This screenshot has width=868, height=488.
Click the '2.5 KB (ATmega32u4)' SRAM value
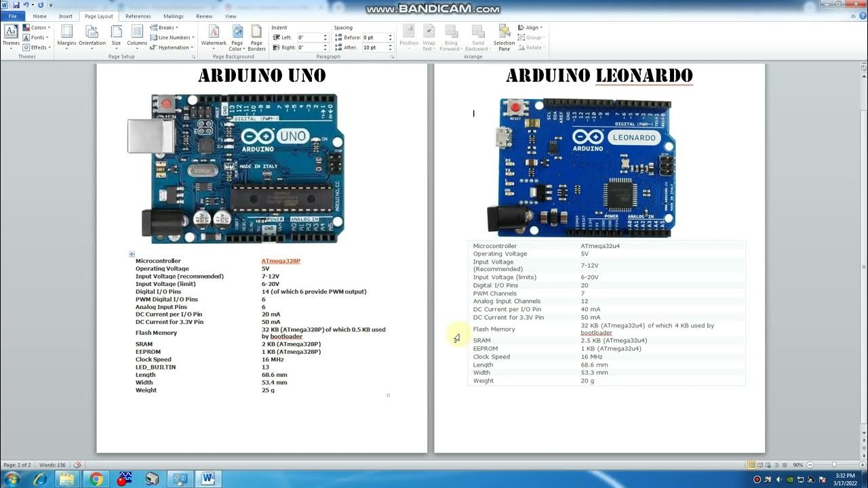pos(614,340)
